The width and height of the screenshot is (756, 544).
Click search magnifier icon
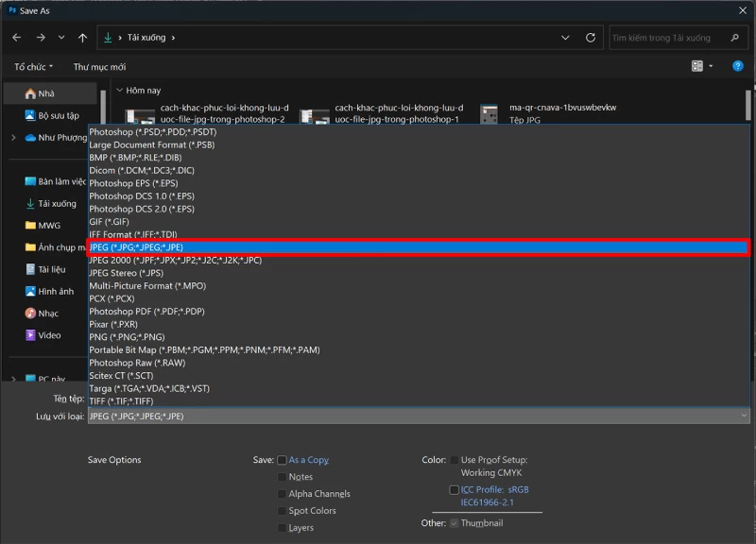734,38
